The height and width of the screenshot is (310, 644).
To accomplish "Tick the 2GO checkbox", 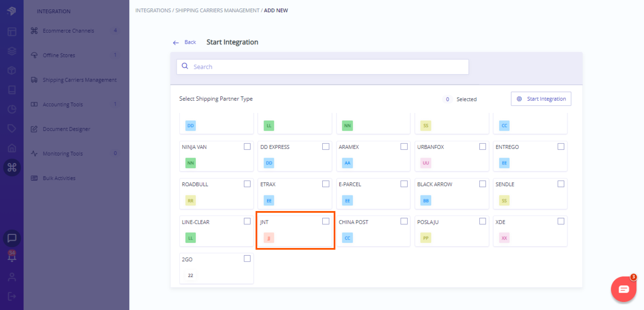I will point(247,259).
